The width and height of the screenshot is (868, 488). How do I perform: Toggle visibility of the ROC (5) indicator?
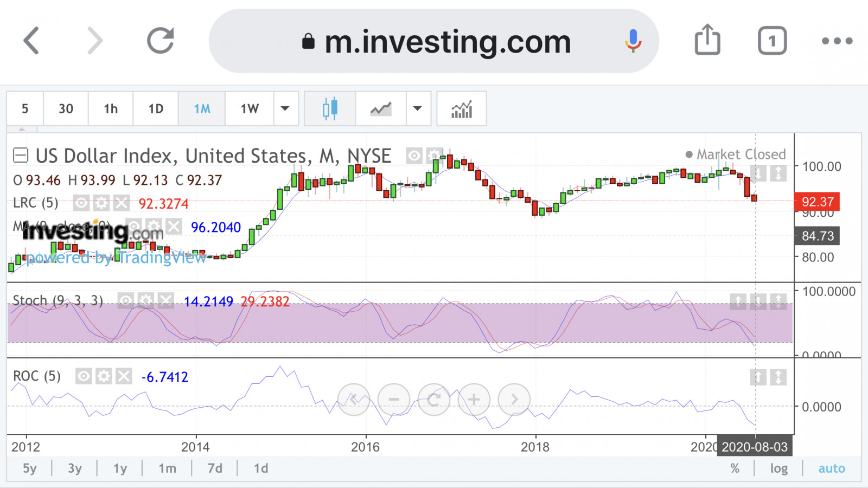point(83,376)
